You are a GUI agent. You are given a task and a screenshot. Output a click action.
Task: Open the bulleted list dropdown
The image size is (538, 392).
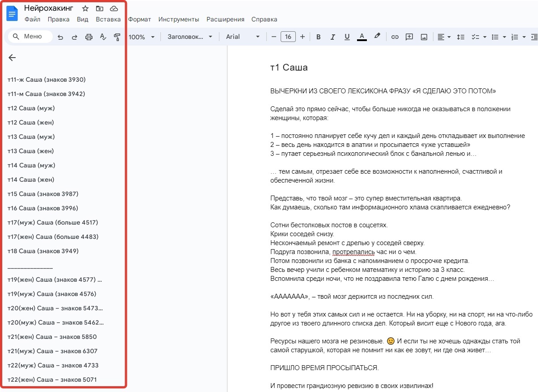(504, 37)
